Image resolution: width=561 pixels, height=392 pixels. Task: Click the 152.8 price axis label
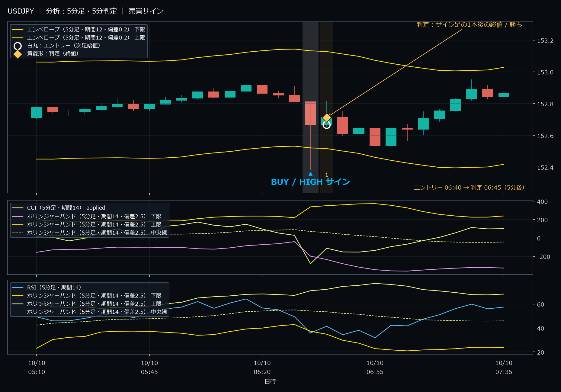(x=545, y=104)
